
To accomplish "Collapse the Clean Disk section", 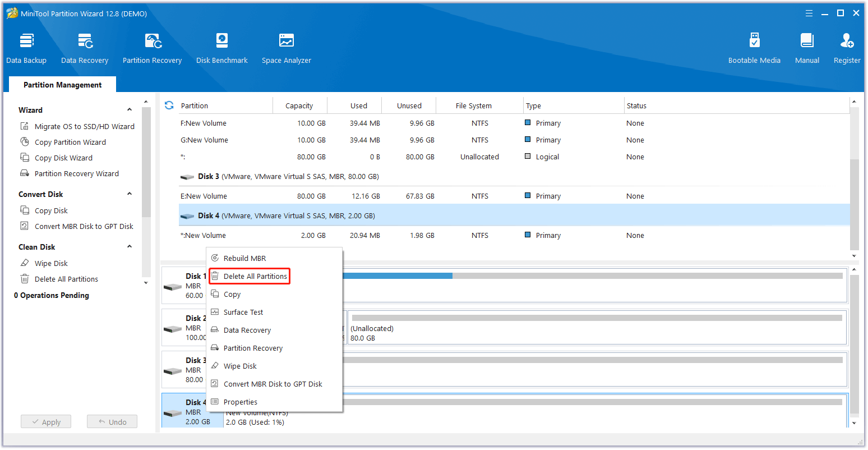I will coord(130,247).
